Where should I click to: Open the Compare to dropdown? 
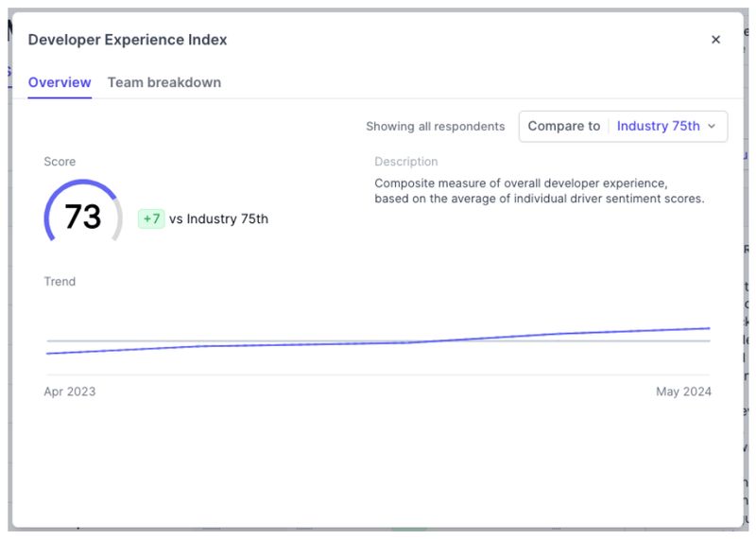(x=623, y=126)
